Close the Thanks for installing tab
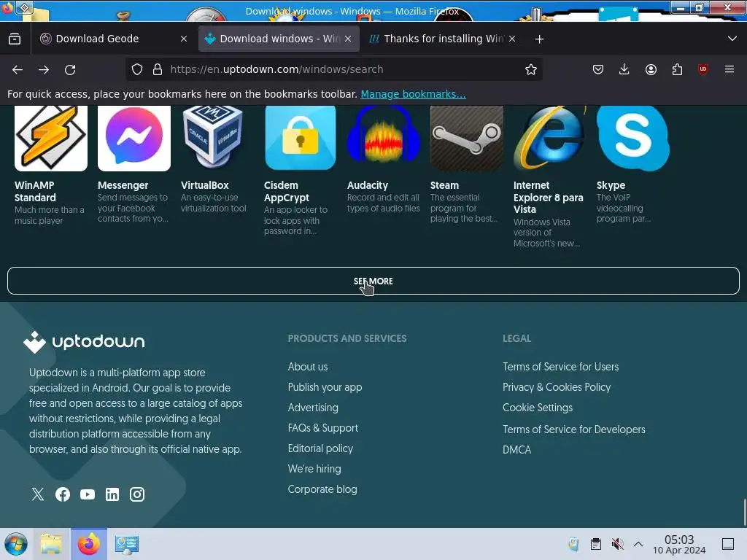Viewport: 747px width, 560px height. coord(512,39)
